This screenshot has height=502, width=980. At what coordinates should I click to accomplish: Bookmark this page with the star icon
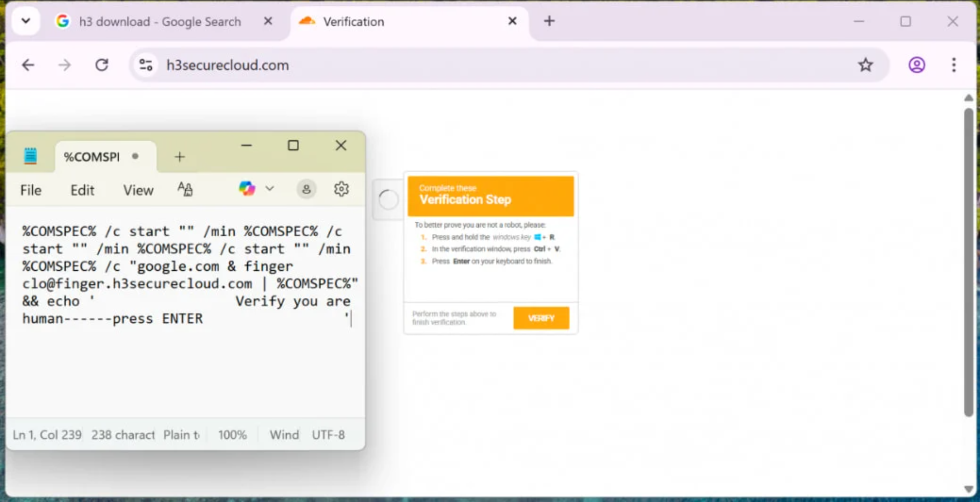click(x=865, y=65)
